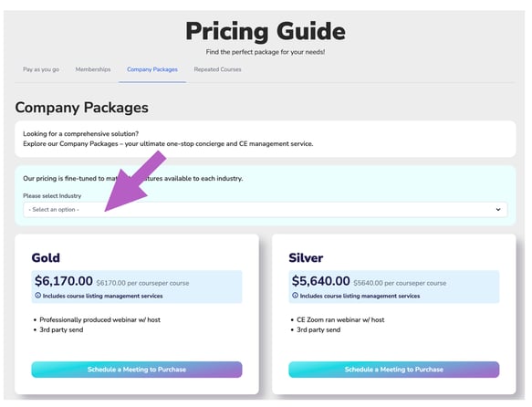Switch to the Pay as you go tab
Viewport: 532px width, 407px height.
click(x=41, y=69)
